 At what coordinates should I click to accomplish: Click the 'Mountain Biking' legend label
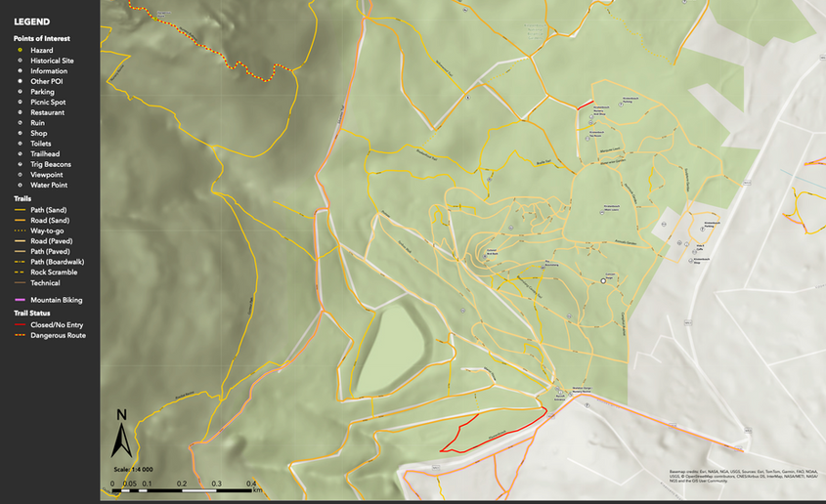coord(57,300)
